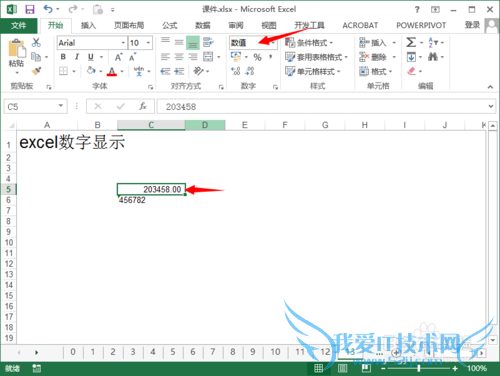
Task: Expand the formula bar chevron
Action: [491, 106]
